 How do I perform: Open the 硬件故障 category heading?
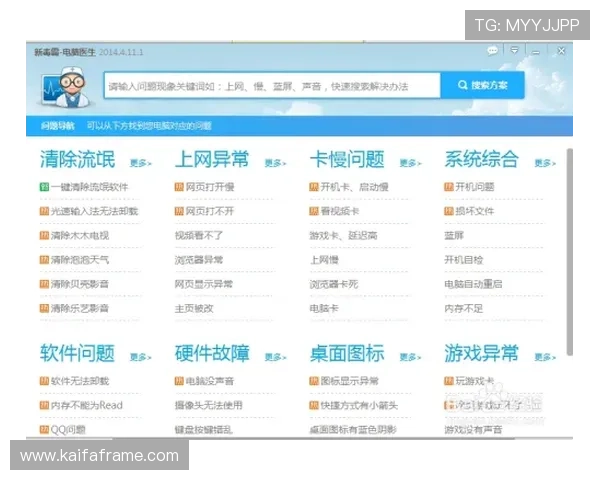[x=212, y=353]
